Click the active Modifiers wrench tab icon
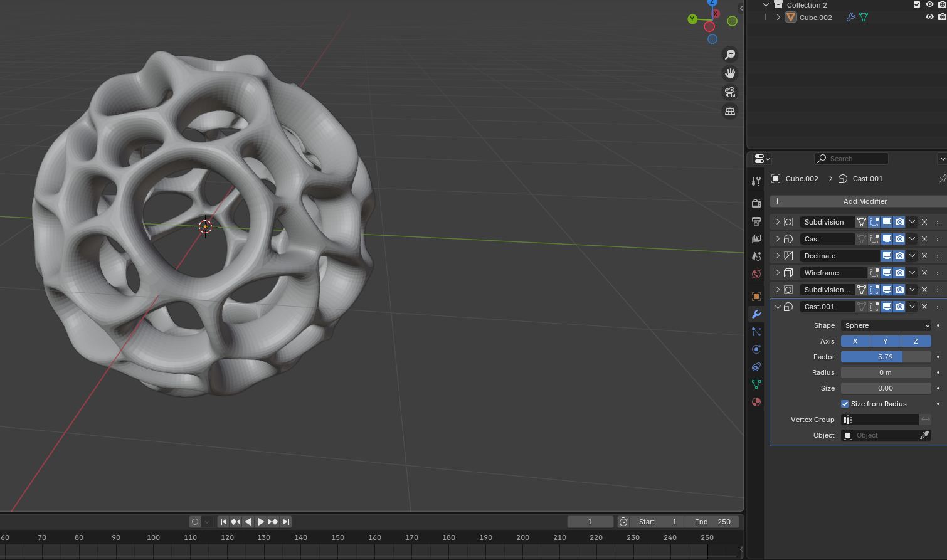 click(756, 314)
